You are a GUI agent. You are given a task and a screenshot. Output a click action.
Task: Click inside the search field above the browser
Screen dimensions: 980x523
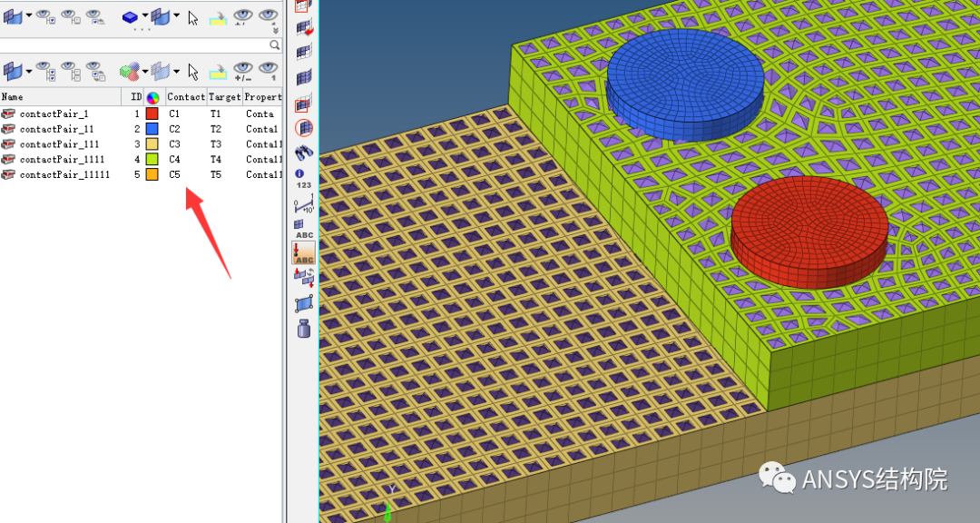click(x=136, y=44)
